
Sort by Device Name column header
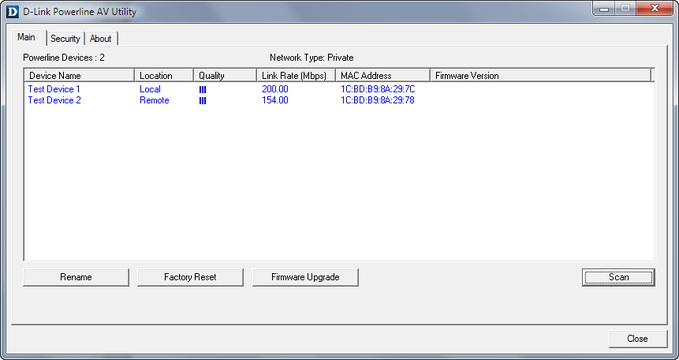coord(79,75)
